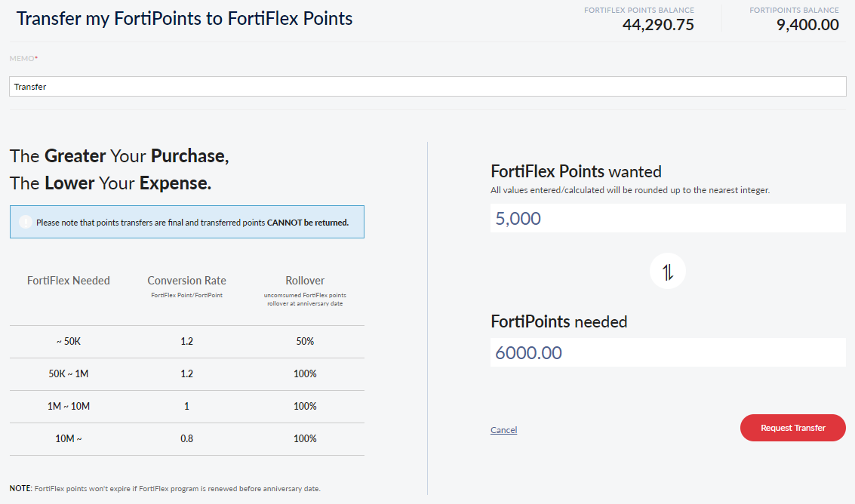Image resolution: width=855 pixels, height=504 pixels.
Task: Click the FortiFlex Points balance value
Action: pos(657,25)
